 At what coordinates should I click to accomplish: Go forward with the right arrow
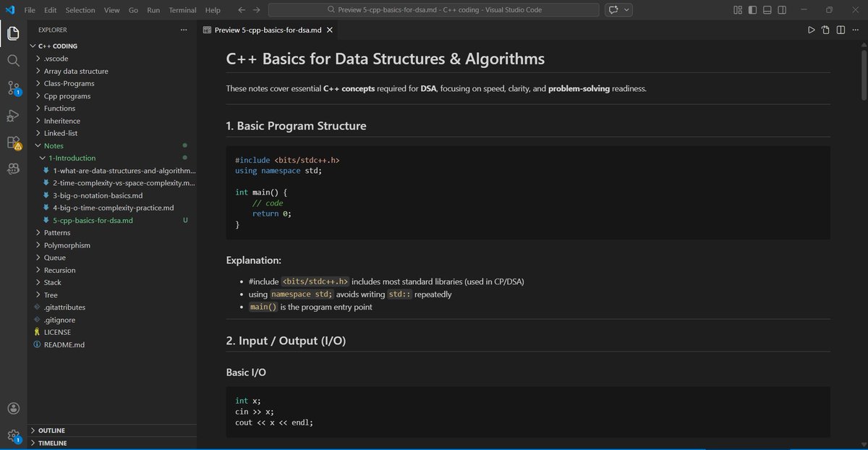pyautogui.click(x=257, y=10)
